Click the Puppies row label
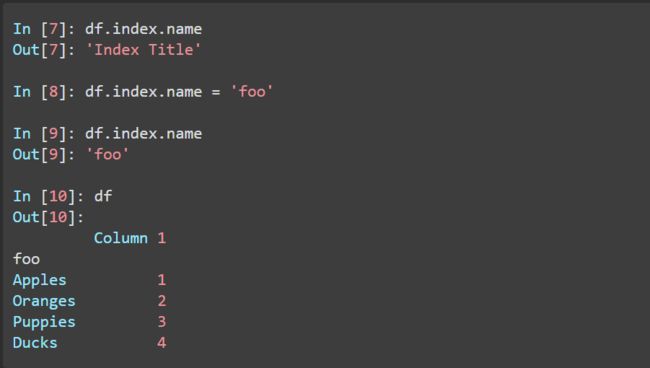 point(44,322)
